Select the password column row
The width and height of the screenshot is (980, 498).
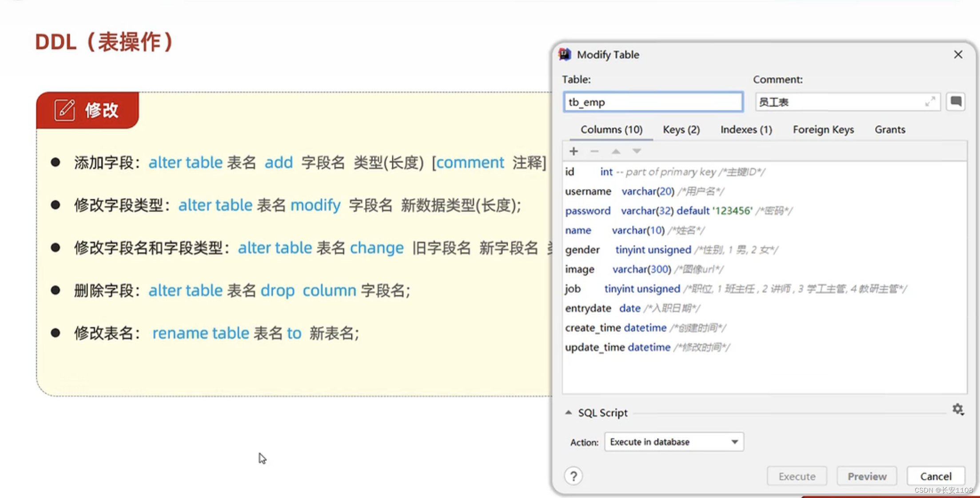pos(764,211)
